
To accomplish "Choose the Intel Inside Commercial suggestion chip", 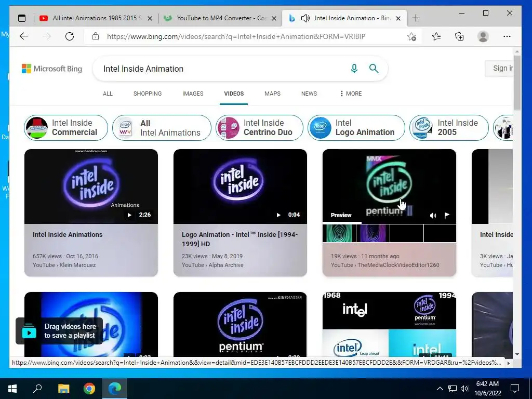I will pyautogui.click(x=66, y=128).
